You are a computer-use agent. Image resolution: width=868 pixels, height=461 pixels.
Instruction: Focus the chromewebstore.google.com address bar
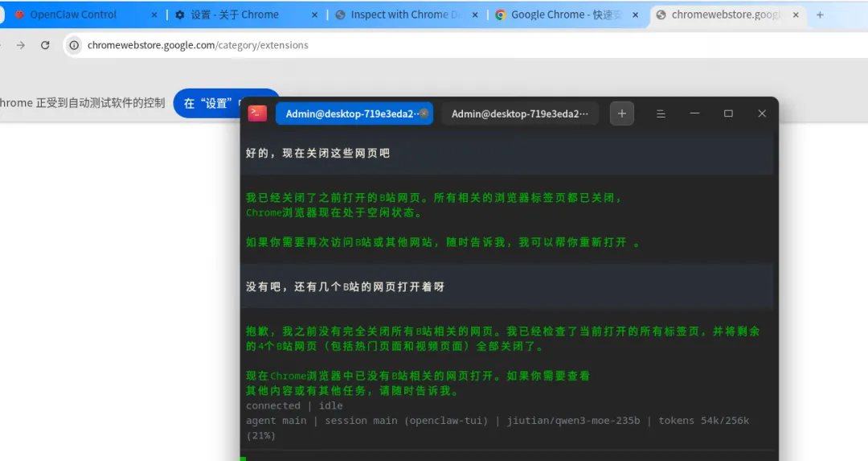(x=465, y=45)
